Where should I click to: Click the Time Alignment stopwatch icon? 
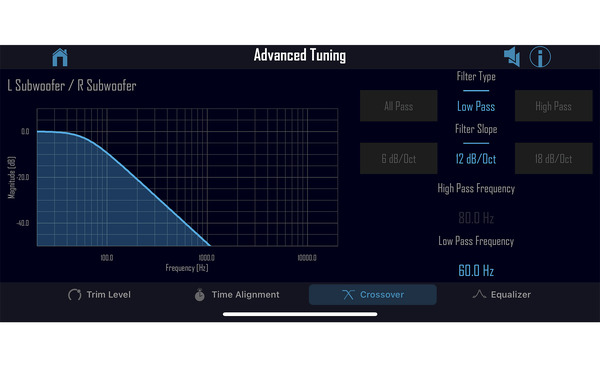[x=199, y=295]
